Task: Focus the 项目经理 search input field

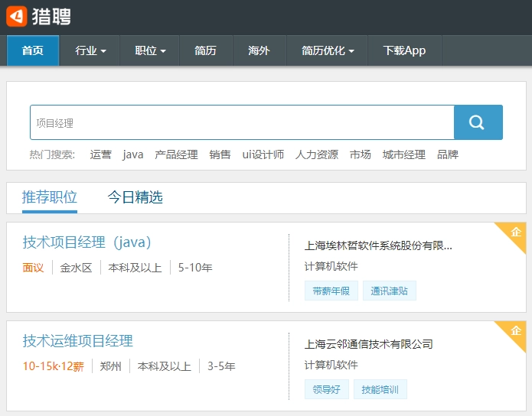Action: point(242,122)
